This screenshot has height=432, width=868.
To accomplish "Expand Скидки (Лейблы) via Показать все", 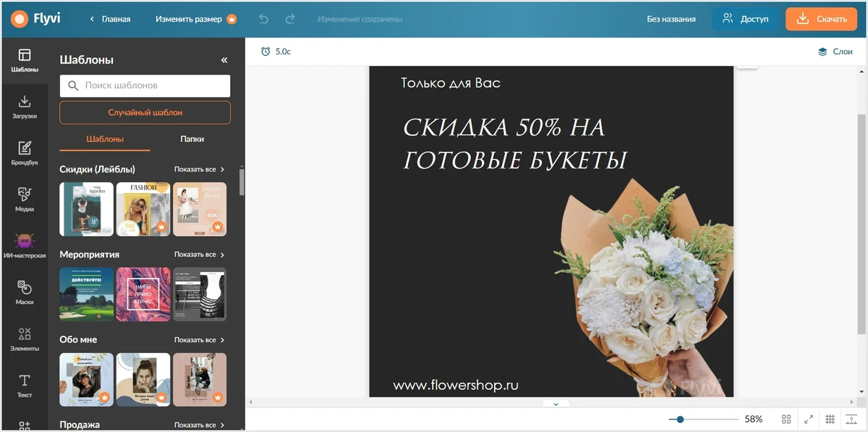I will [x=199, y=169].
